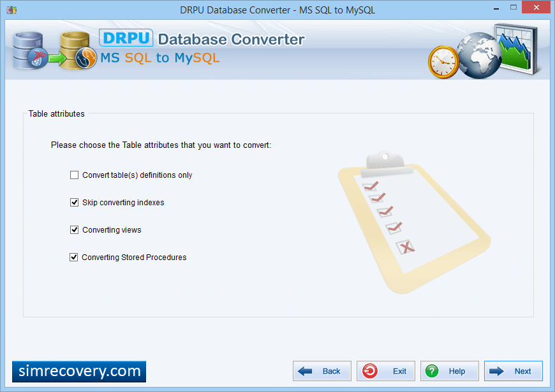Click the Back button
Image resolution: width=555 pixels, height=392 pixels.
pos(322,371)
